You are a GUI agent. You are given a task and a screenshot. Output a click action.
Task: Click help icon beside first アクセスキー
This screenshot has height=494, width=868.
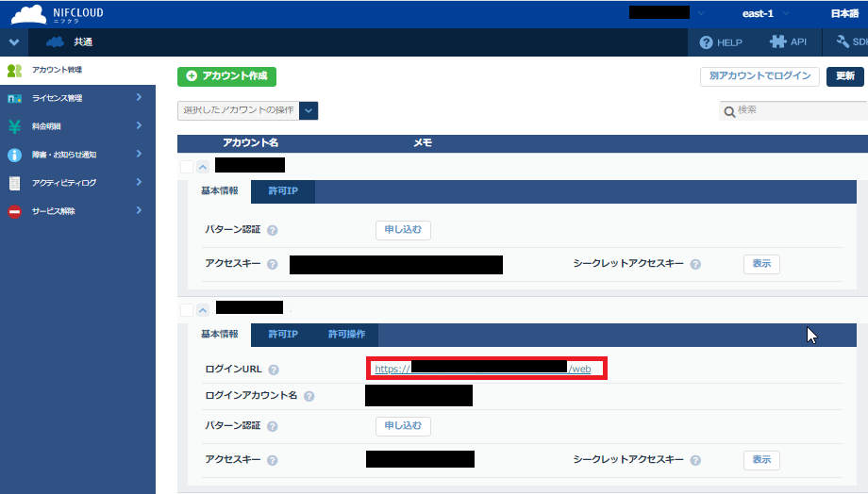(273, 264)
